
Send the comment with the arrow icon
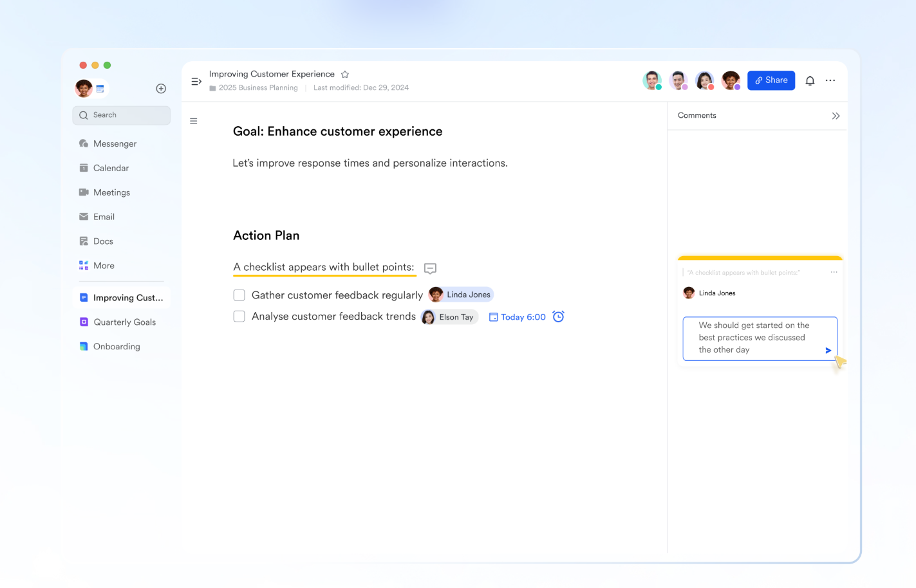(828, 351)
